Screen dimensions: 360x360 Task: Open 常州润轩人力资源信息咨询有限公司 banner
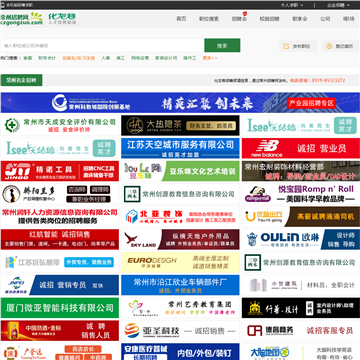(x=60, y=217)
